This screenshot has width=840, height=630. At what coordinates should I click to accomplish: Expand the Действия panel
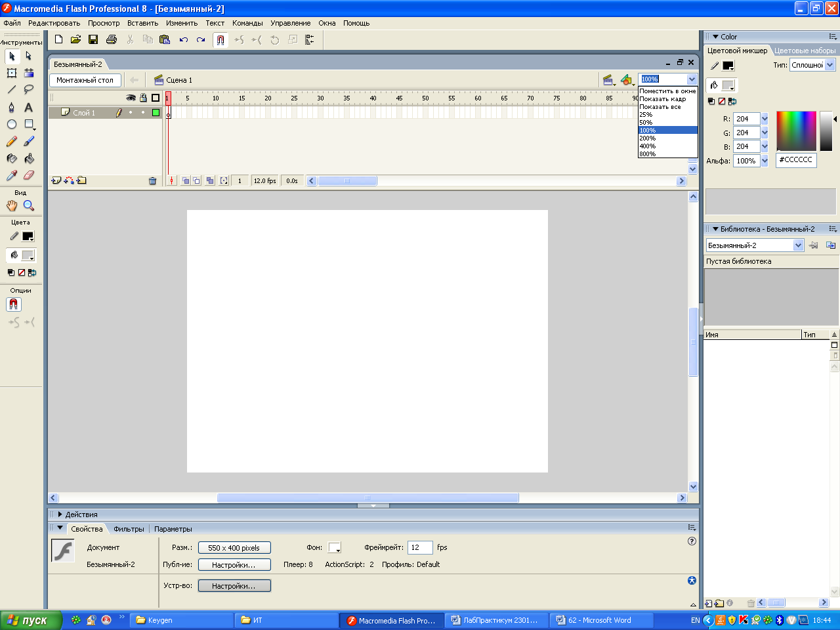click(60, 514)
